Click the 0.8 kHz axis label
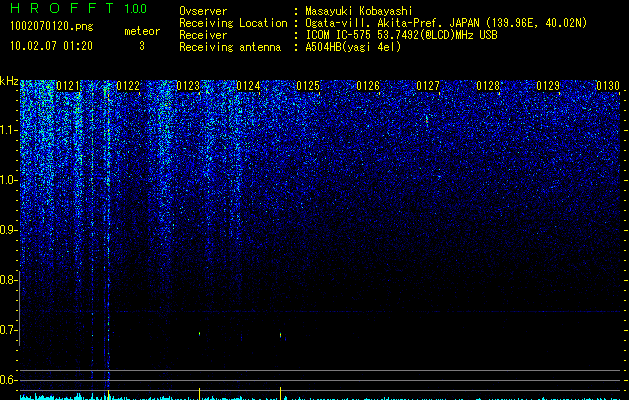The width and height of the screenshot is (629, 400). [x=8, y=280]
